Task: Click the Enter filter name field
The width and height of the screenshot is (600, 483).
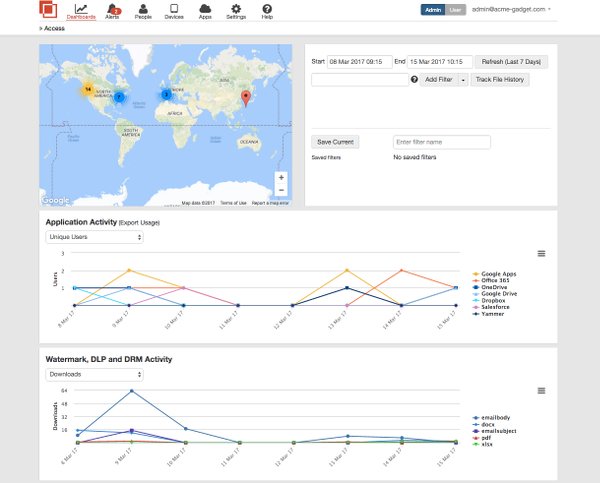Action: point(442,142)
